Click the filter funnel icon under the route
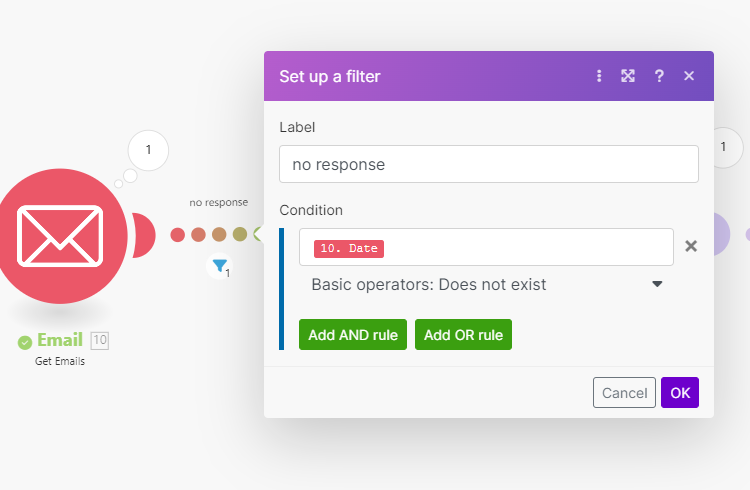Screen dimensions: 750x490 coord(218,266)
